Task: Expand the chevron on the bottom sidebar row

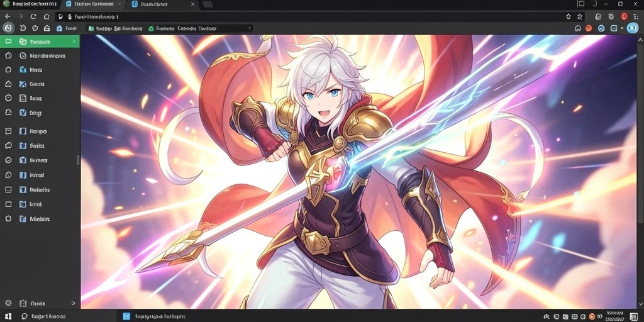Action: [73, 304]
